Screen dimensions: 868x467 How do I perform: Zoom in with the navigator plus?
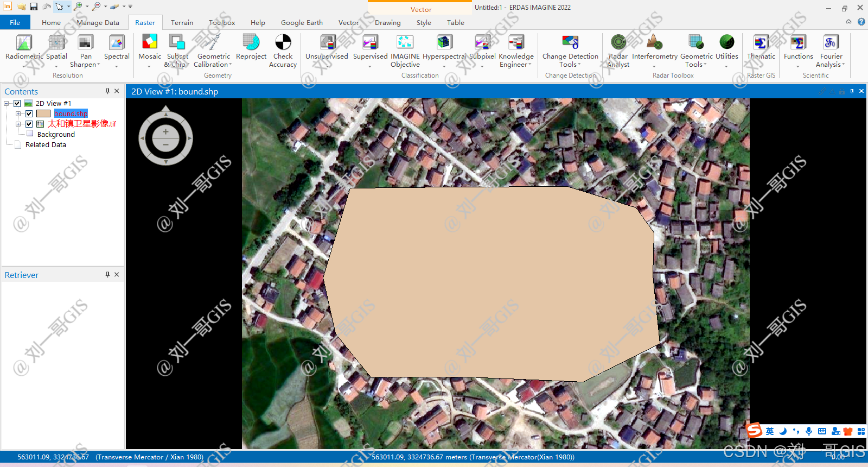(x=165, y=131)
